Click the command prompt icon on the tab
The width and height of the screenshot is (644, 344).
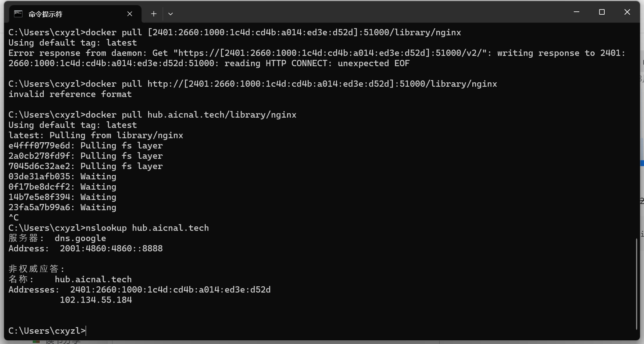point(18,14)
